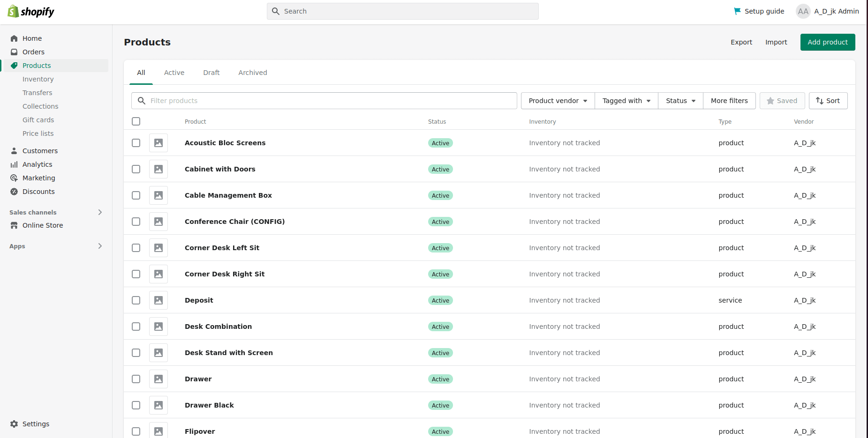
Task: Click the Home icon in sidebar
Action: 14,38
